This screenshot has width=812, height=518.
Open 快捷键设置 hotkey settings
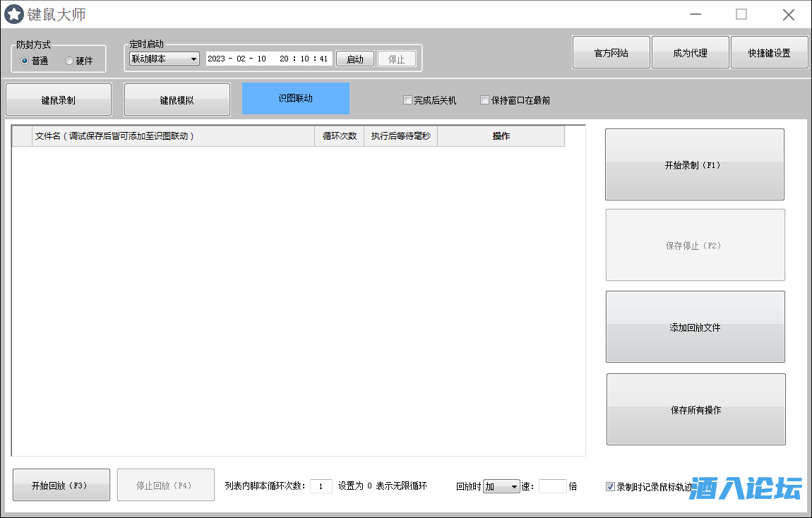point(769,53)
